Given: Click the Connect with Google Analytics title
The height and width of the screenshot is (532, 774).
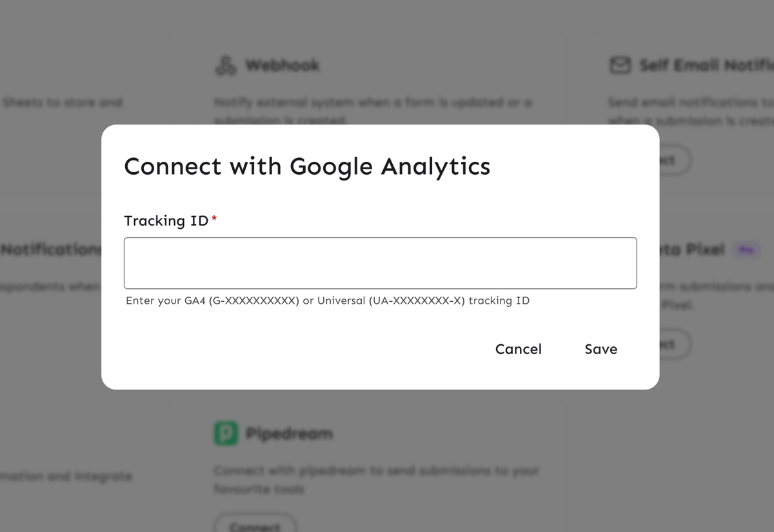Looking at the screenshot, I should 307,166.
